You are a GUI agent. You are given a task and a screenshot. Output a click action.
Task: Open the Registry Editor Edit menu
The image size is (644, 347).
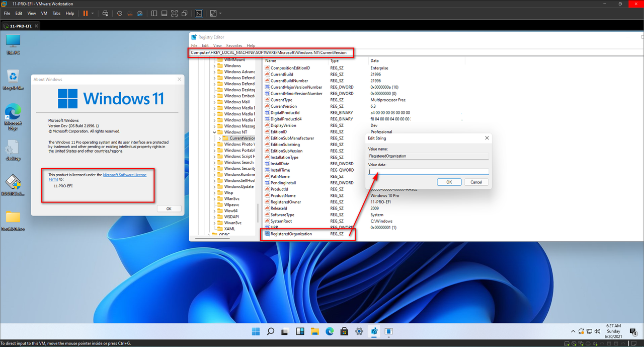[205, 45]
